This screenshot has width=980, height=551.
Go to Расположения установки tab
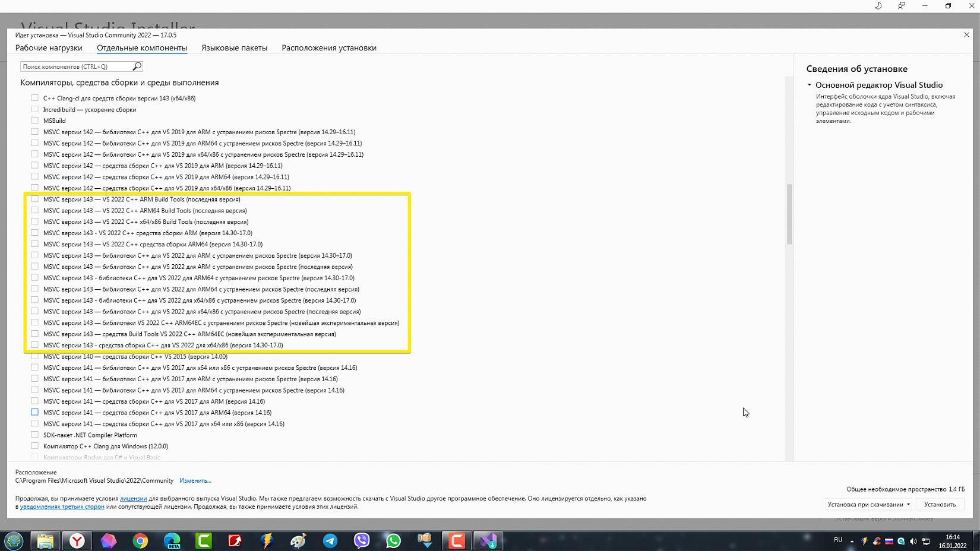[x=329, y=48]
